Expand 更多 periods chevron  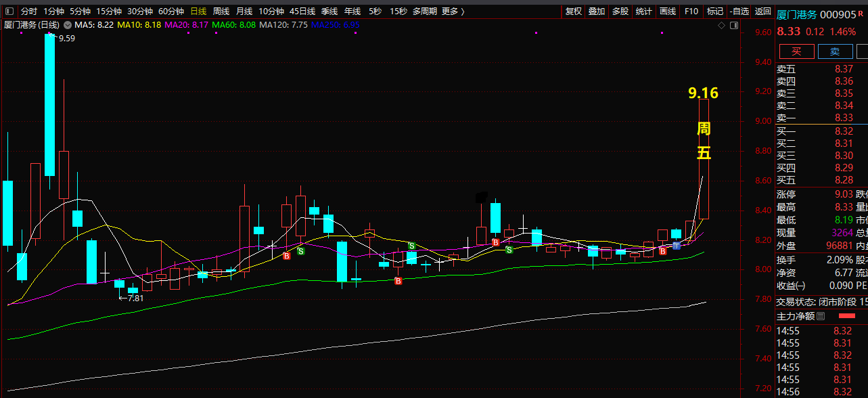click(x=463, y=12)
